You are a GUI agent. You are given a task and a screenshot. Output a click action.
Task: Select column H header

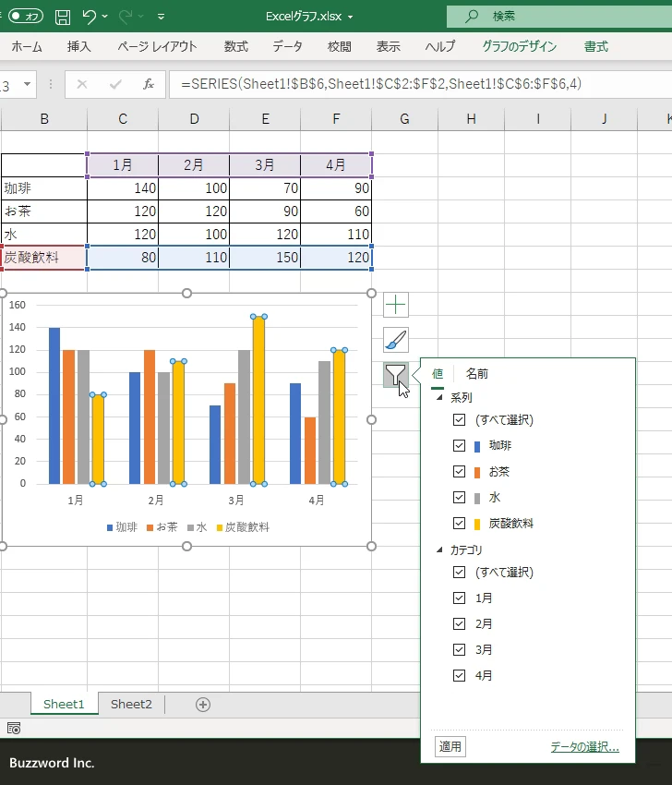pyautogui.click(x=471, y=119)
